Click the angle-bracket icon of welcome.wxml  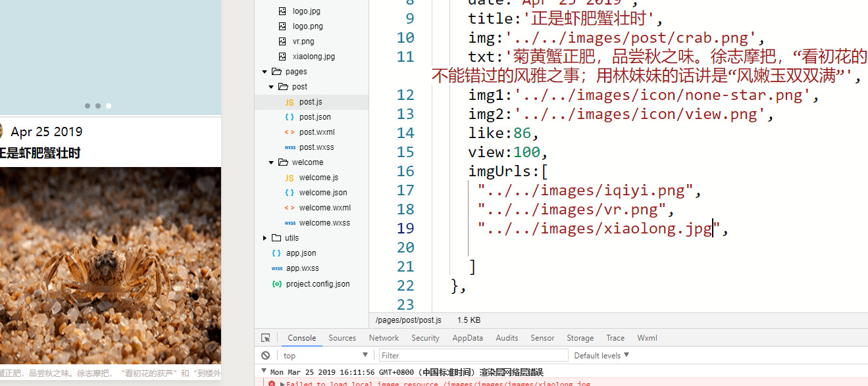289,208
